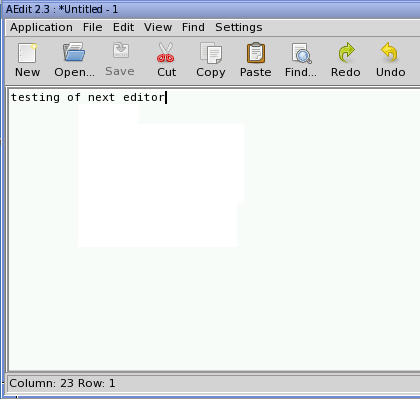Click the word 'next' in the editor
Screen dimensions: 420x399
[101, 97]
